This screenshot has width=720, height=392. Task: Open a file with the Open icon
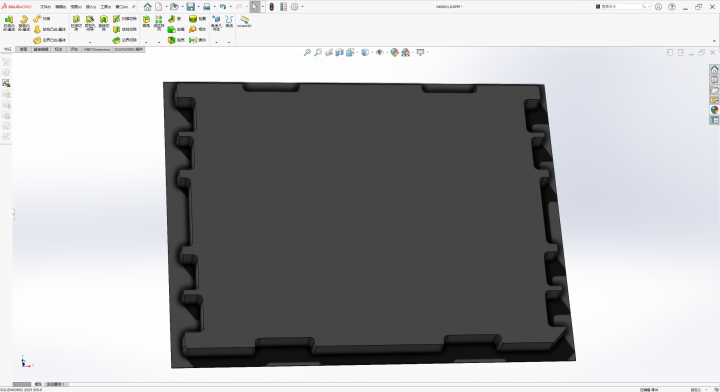[174, 7]
